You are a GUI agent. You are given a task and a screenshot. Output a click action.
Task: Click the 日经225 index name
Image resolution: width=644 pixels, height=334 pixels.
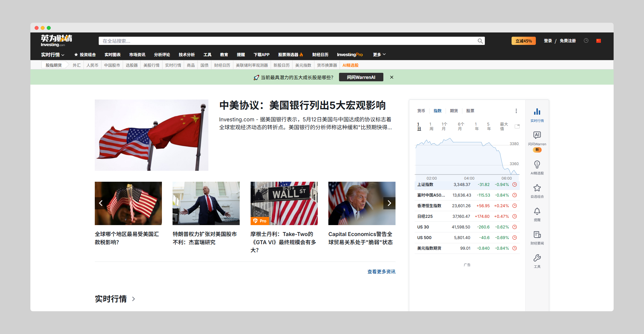425,216
